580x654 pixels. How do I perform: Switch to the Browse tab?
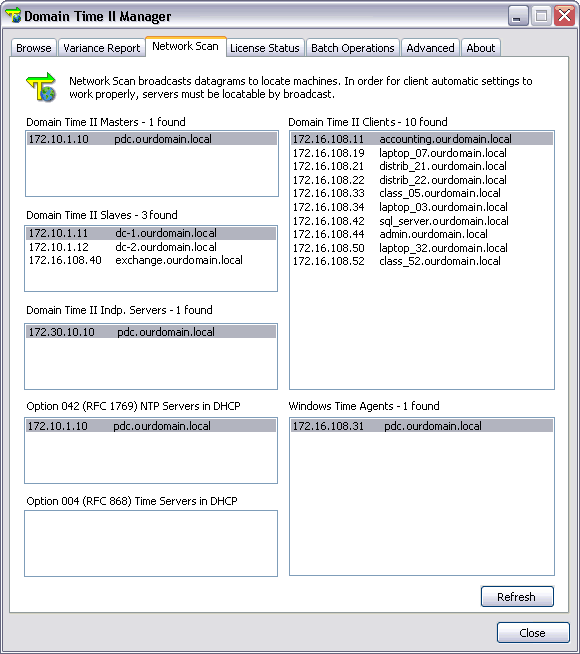point(34,48)
